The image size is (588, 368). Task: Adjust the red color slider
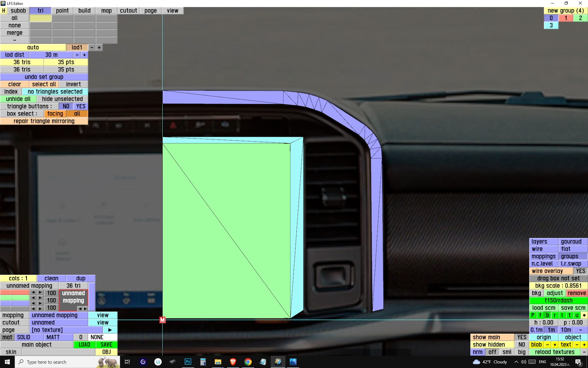(15, 293)
